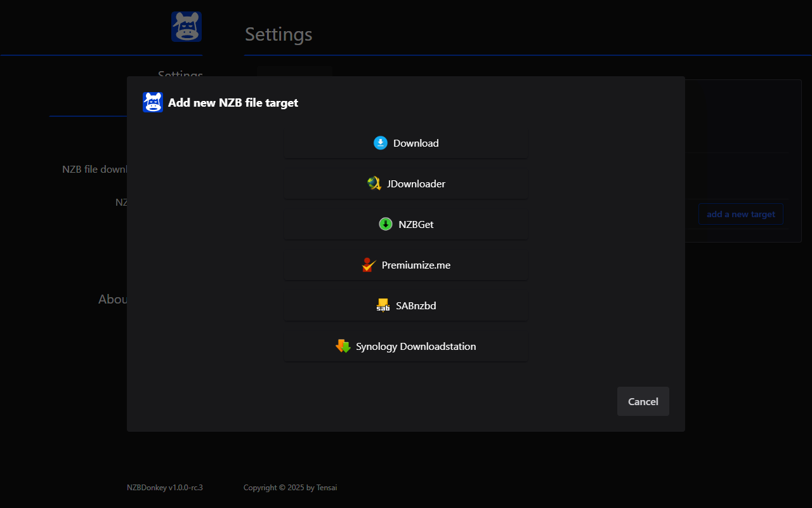
Task: Click the NZBDonkey v1.0.0-rc.3 version link
Action: tap(164, 488)
